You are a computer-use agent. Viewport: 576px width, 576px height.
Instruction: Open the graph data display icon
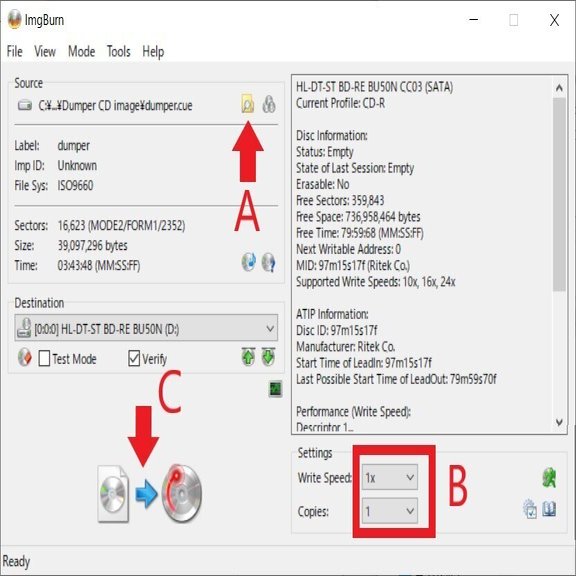click(x=276, y=389)
